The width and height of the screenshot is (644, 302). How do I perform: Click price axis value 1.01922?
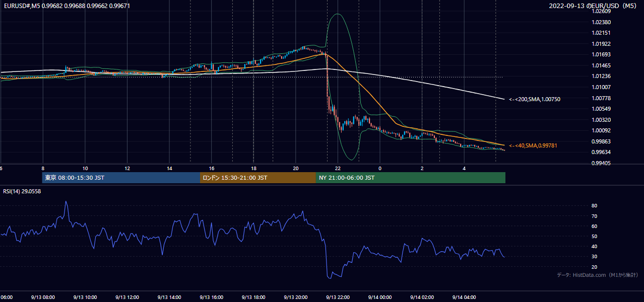tap(601, 44)
